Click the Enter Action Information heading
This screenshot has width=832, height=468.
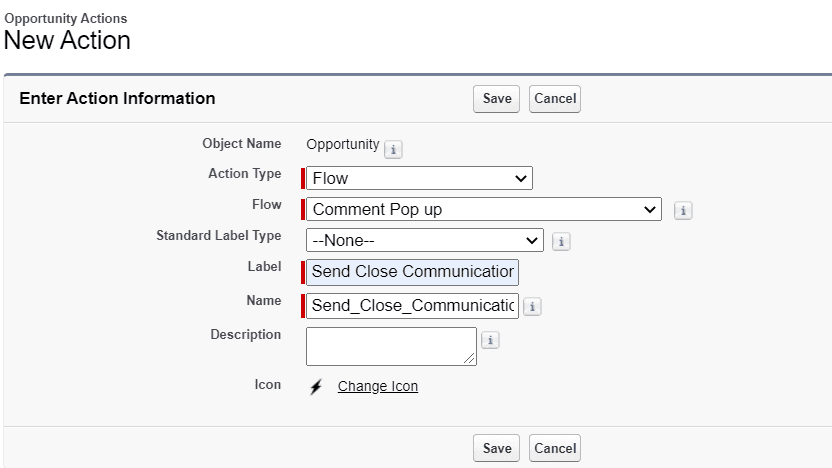click(117, 98)
